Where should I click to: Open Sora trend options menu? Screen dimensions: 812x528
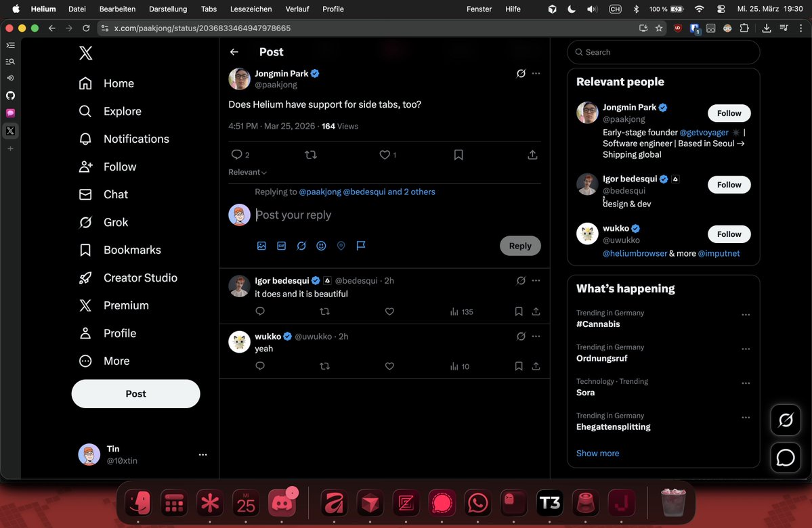[x=746, y=383]
